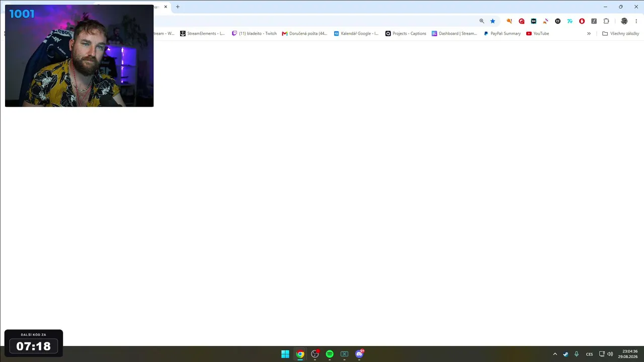
Task: Open the Chrome profile avatar
Action: pos(624,21)
